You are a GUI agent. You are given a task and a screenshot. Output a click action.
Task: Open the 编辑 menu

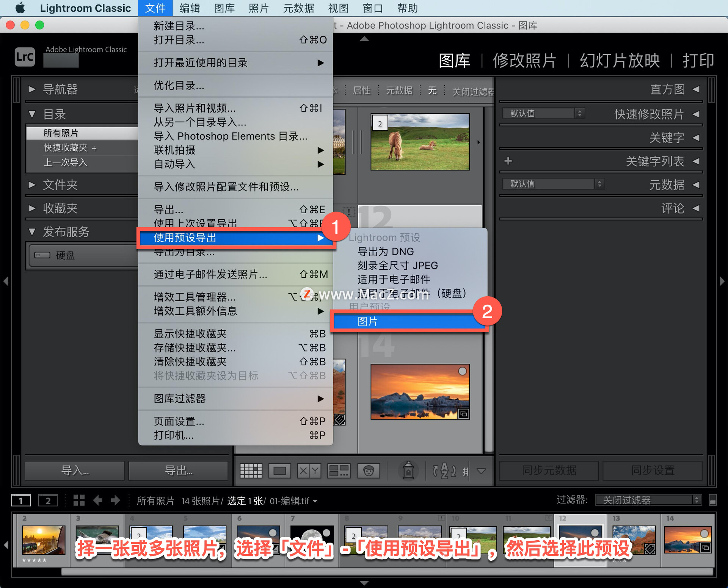[x=190, y=8]
